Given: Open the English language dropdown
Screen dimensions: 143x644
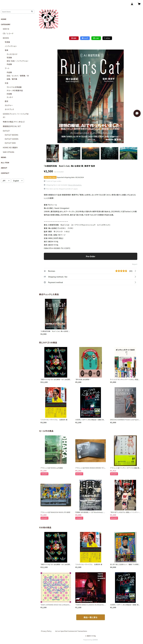Looking at the screenshot, I should 18,181.
